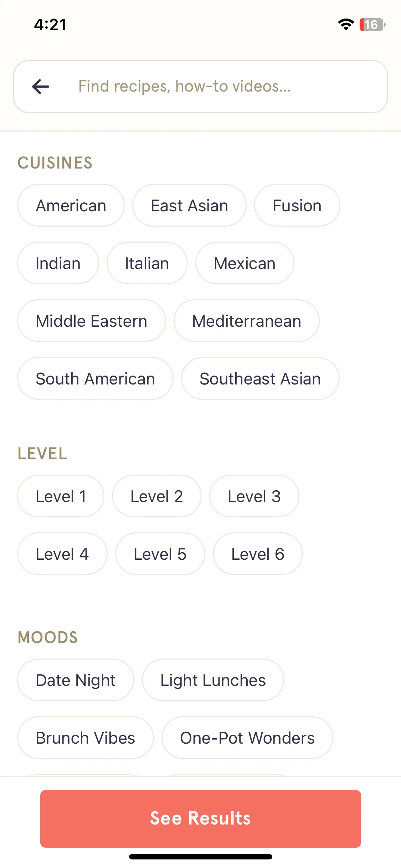This screenshot has height=868, width=401.
Task: Enable the Mexican cuisine filter
Action: coord(245,263)
